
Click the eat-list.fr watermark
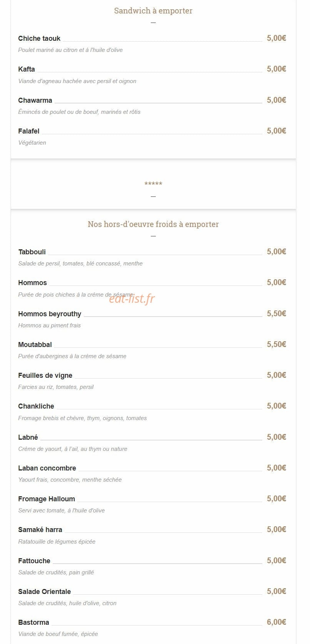coord(132,298)
